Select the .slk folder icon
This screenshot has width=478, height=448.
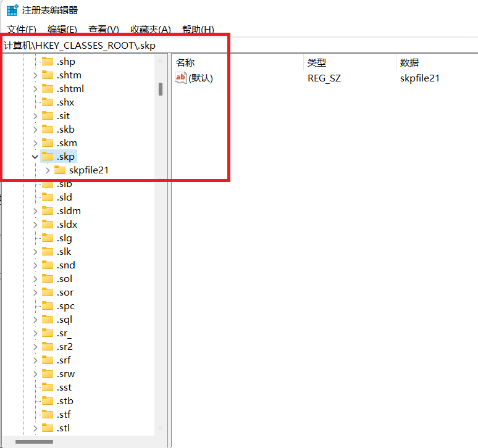point(48,252)
